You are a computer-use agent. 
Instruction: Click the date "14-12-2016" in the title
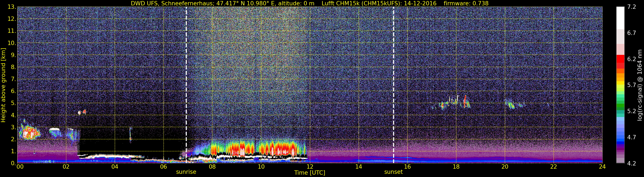(x=420, y=3)
